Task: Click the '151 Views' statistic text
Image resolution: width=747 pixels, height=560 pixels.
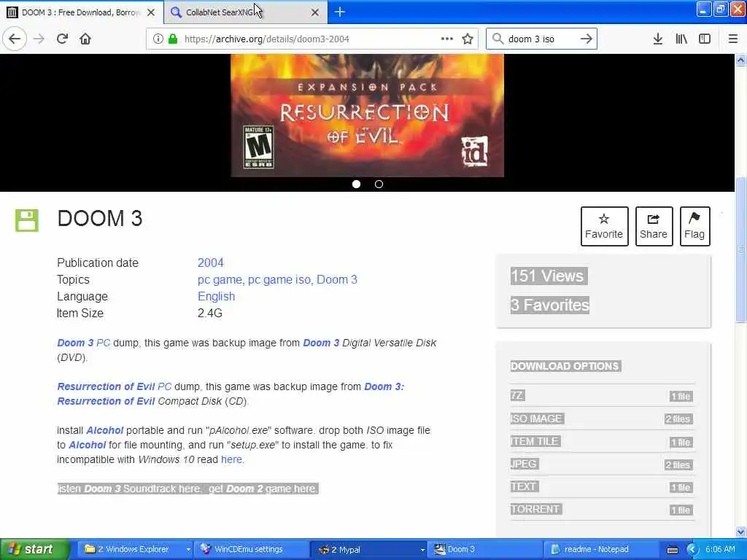Action: 548,276
